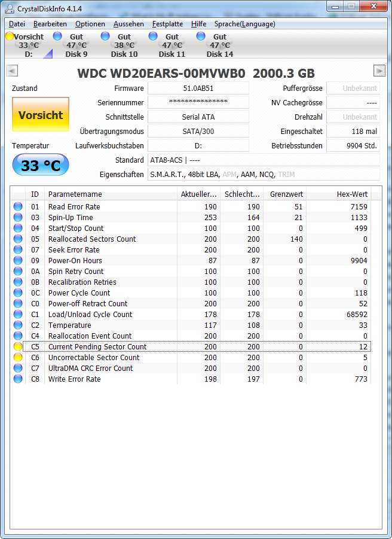Click the 33 °C temperature indicator
The image size is (392, 539).
[x=41, y=165]
